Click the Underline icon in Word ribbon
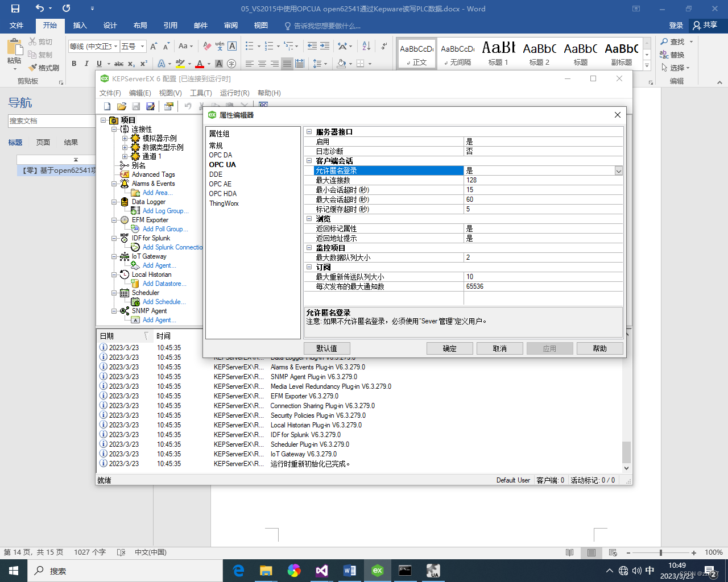This screenshot has width=728, height=582. [x=100, y=64]
